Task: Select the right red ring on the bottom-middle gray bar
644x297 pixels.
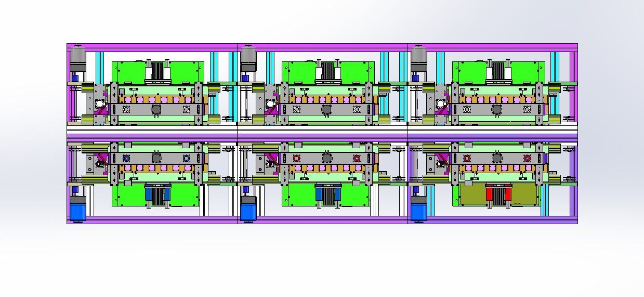Action: pos(357,158)
